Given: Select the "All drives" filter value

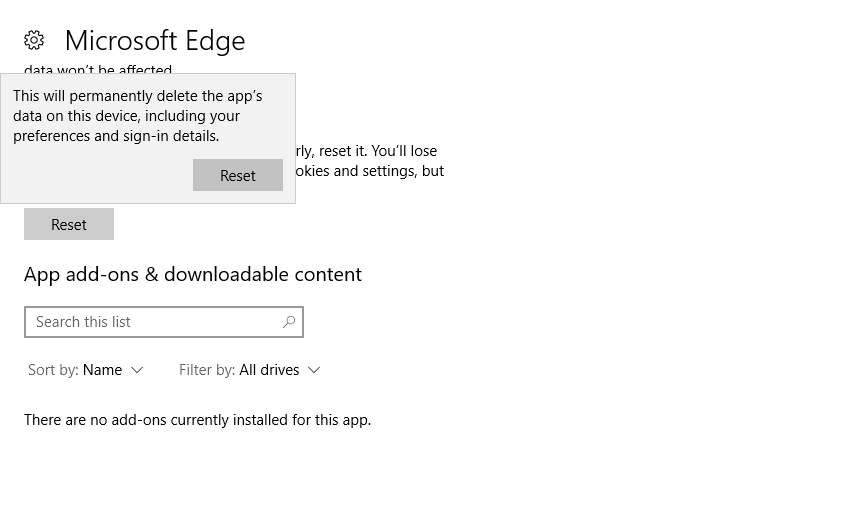Looking at the screenshot, I should pyautogui.click(x=269, y=370).
